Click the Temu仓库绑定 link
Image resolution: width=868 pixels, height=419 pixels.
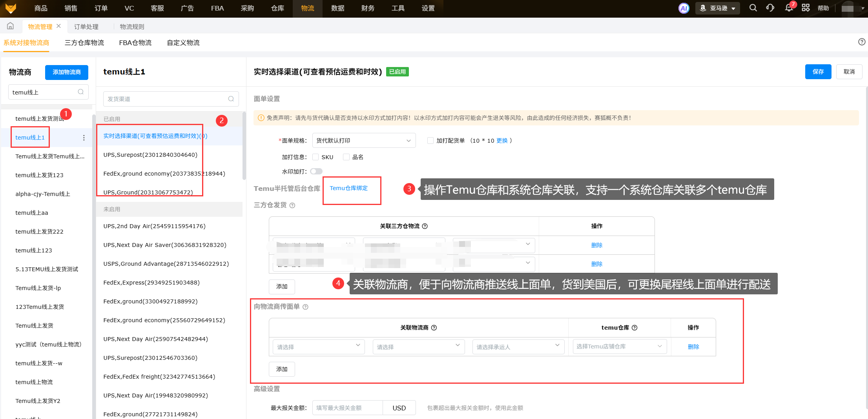tap(348, 188)
